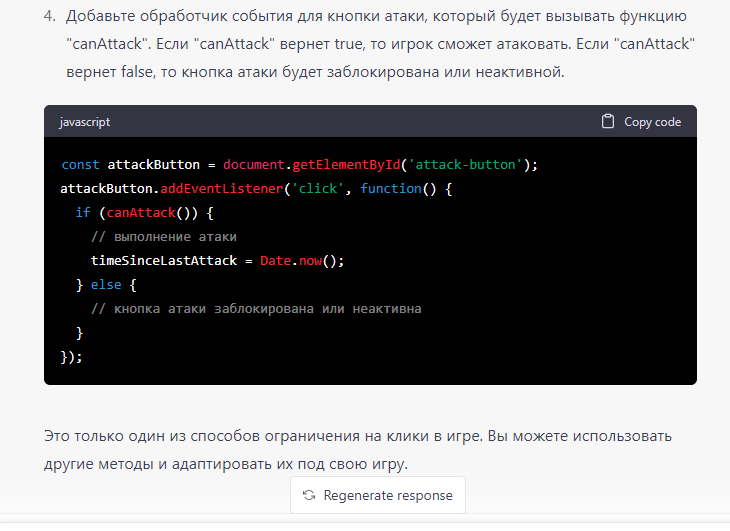Click the function() keyword in code
The width and height of the screenshot is (730, 531).
pos(398,189)
